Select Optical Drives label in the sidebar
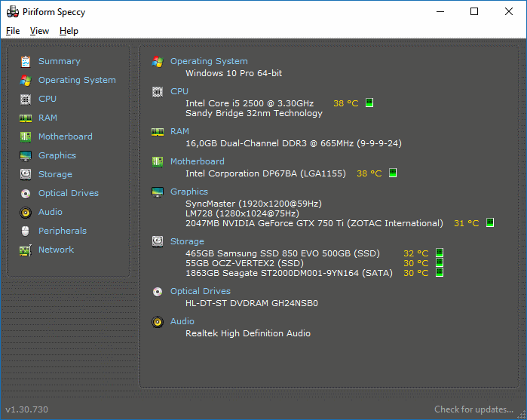This screenshot has width=527, height=420. tap(69, 193)
